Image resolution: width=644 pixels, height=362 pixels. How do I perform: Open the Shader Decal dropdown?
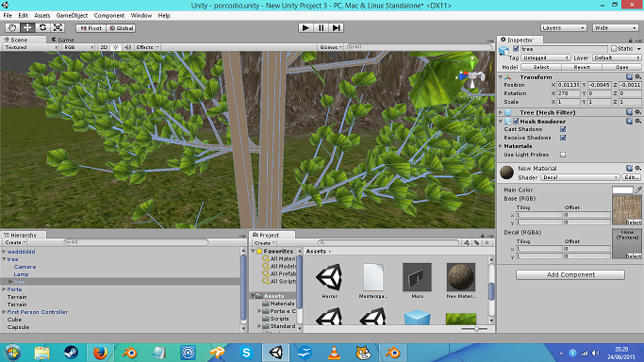coord(580,178)
